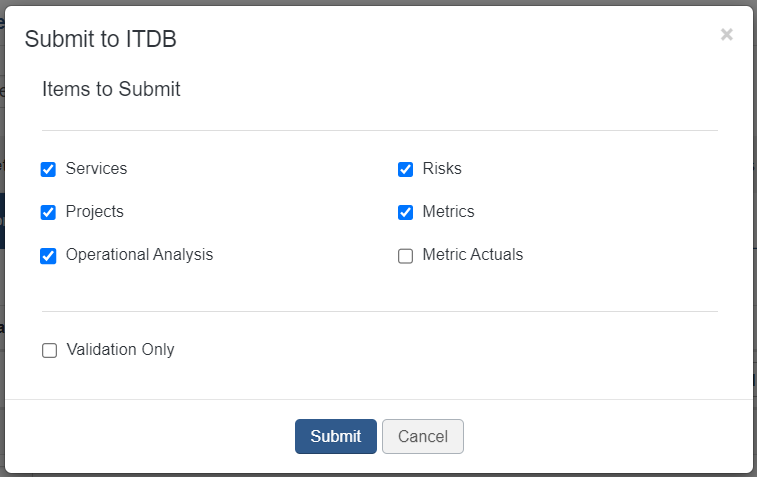Screen dimensions: 757x477
Task: Click the Submit button
Action: coord(336,436)
